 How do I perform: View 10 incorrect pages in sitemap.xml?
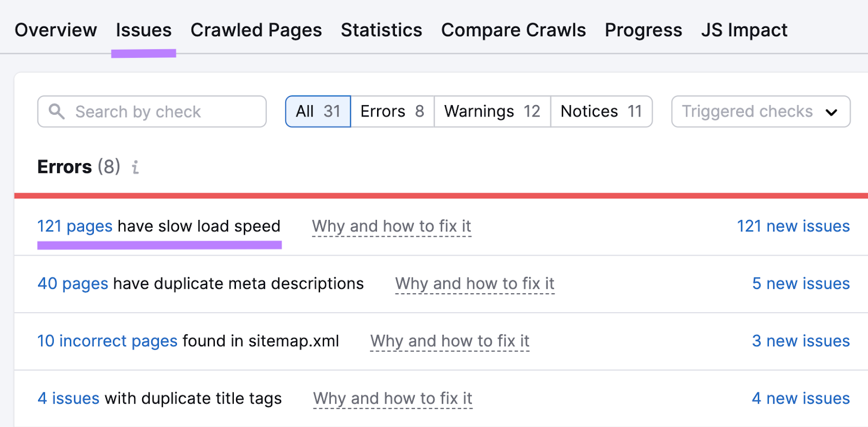pyautogui.click(x=106, y=341)
